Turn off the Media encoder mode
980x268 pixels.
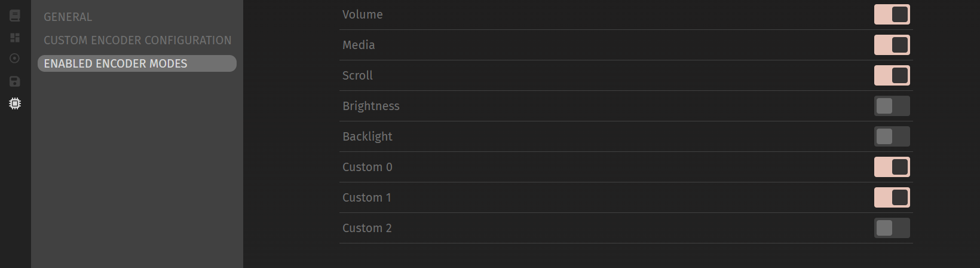coord(892,45)
